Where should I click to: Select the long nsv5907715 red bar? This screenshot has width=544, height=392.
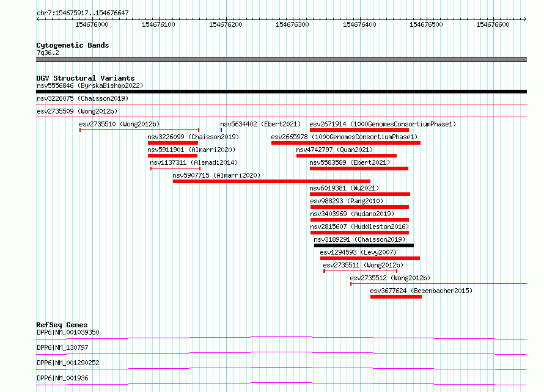pos(271,181)
